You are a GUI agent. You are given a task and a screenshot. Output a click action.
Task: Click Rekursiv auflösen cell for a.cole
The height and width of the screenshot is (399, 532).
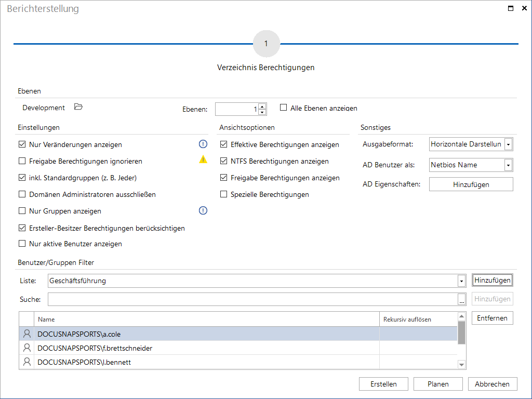(x=418, y=334)
